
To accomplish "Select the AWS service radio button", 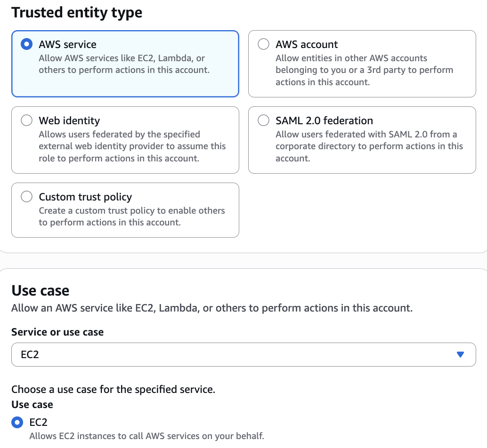I will [x=27, y=44].
